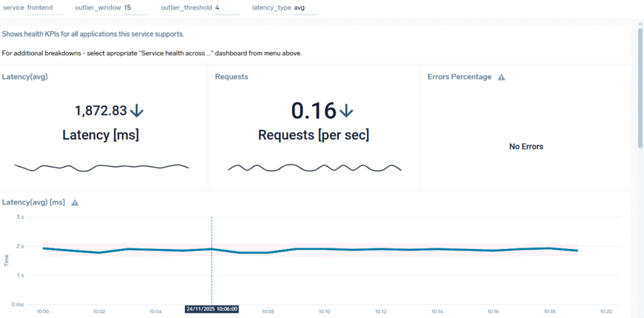The image size is (644, 318).
Task: Click the down arrow beside 1,872.83 latency value
Action: pyautogui.click(x=136, y=111)
